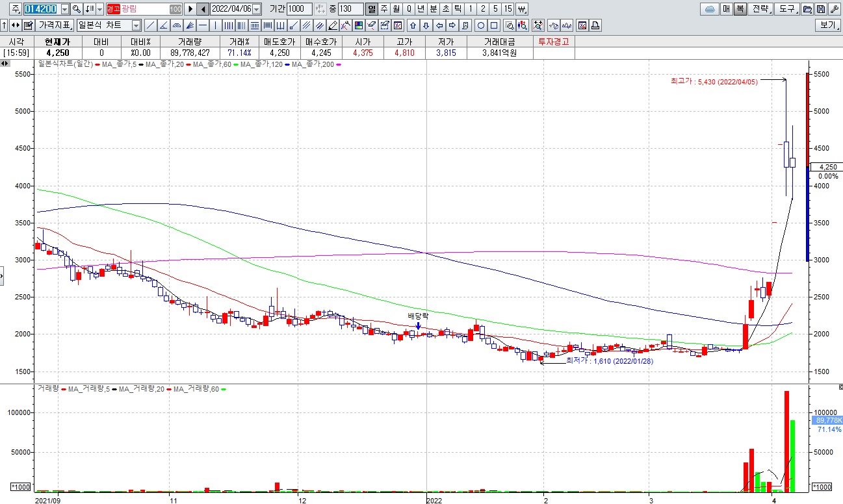Screen dimensions: 843x504
Task: Click the stock code input field 014200
Action: tap(42, 9)
